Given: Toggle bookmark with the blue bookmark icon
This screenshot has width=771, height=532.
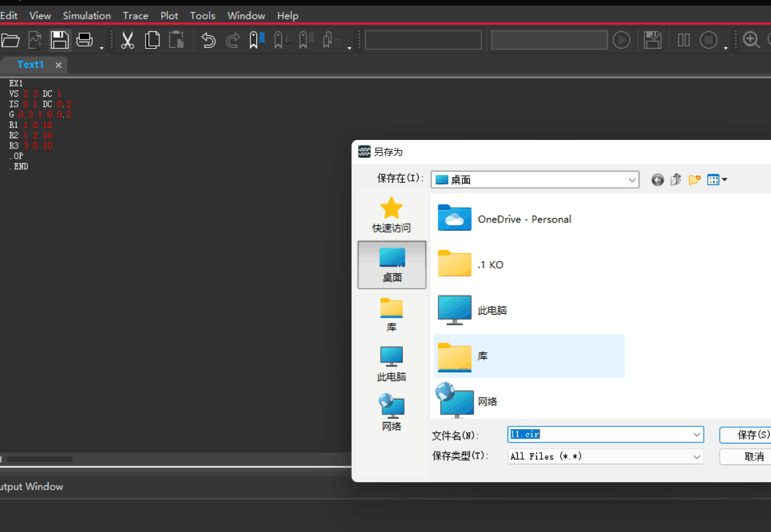Looking at the screenshot, I should point(257,40).
